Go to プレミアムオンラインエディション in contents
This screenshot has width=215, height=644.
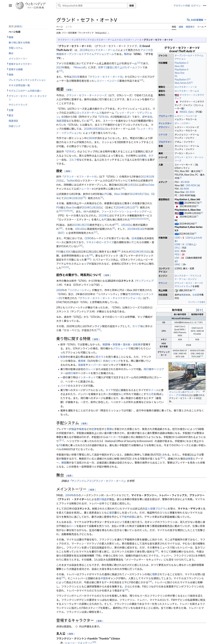click(27, 80)
